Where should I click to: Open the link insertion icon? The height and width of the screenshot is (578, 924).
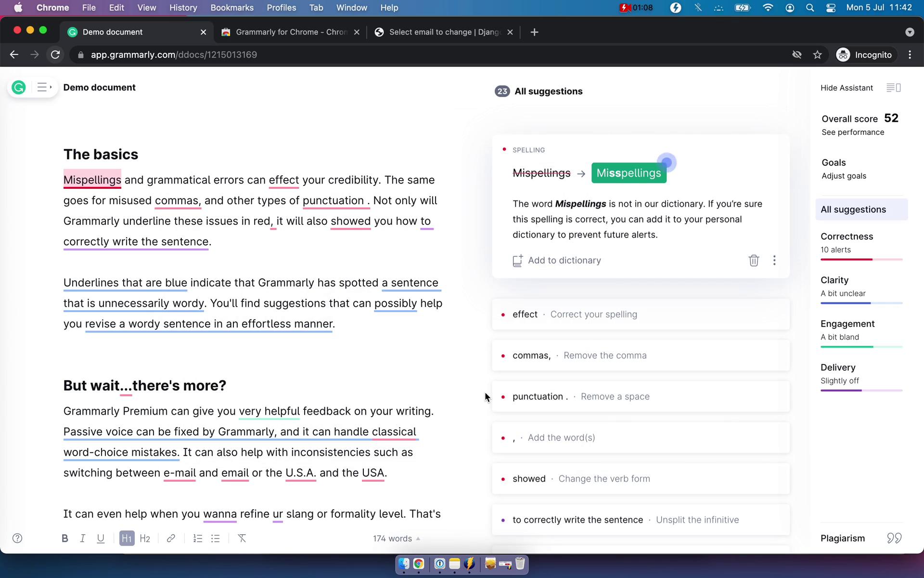coord(171,538)
